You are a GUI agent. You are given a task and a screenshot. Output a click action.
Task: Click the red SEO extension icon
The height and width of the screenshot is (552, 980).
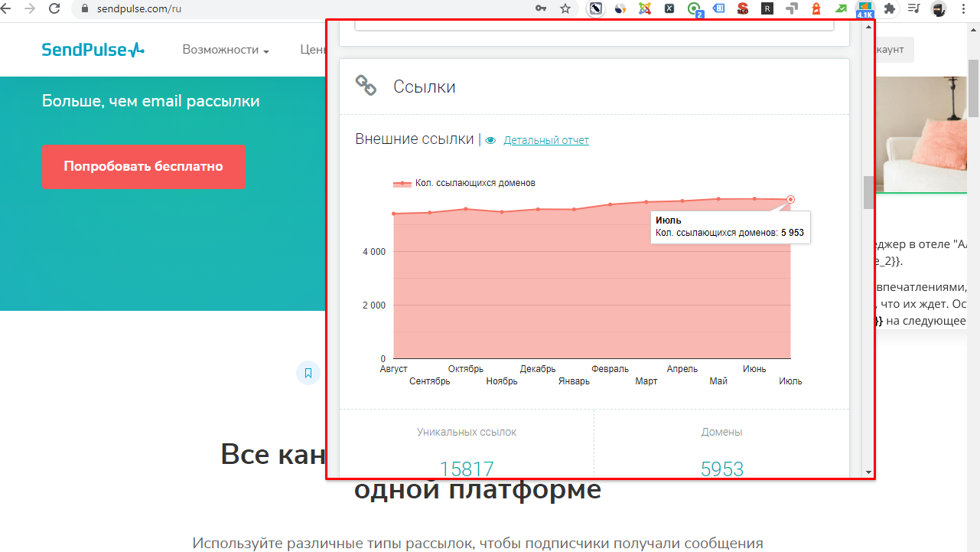click(742, 9)
